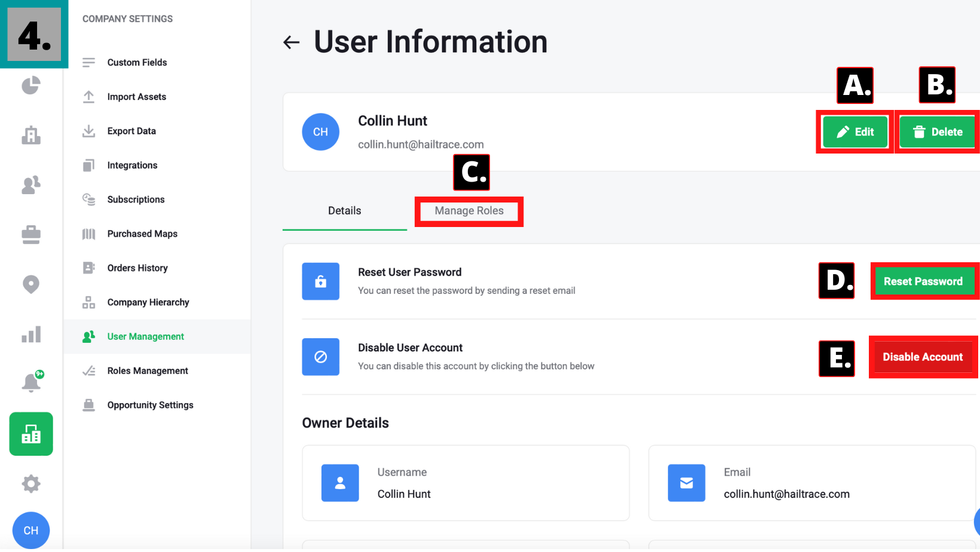Click the Reset User Password title
Screen dimensions: 980x552
click(x=410, y=272)
